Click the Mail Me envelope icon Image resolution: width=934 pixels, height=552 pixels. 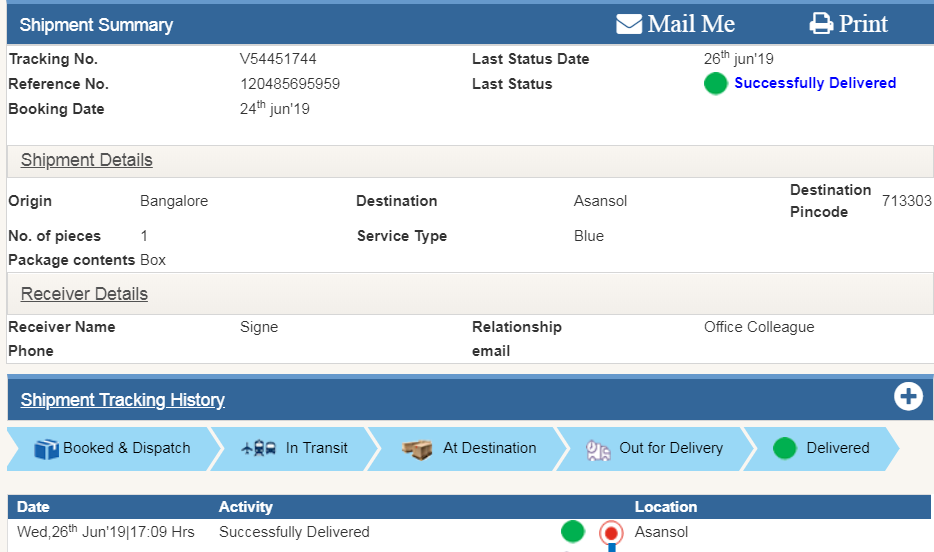[629, 24]
